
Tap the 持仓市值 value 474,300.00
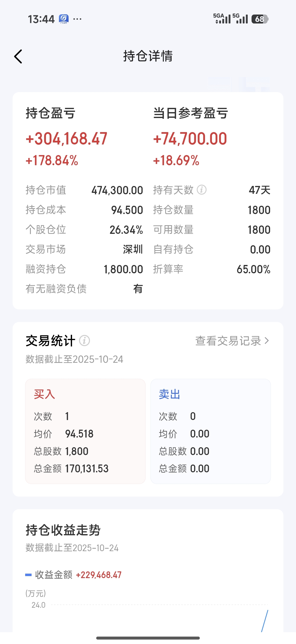point(117,190)
